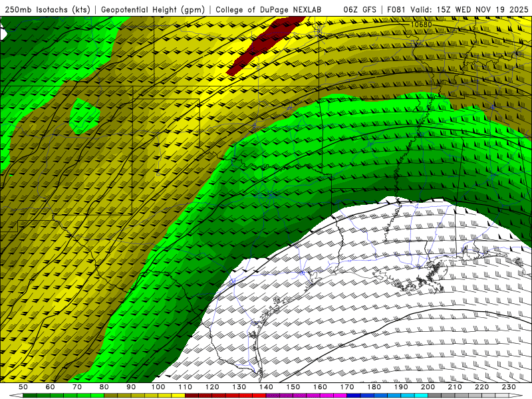Click the legend value 70

77,387
